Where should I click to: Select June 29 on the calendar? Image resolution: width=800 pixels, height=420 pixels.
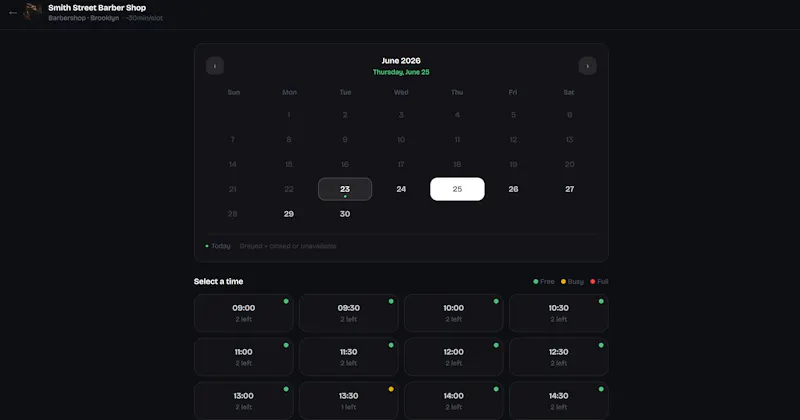(x=289, y=214)
